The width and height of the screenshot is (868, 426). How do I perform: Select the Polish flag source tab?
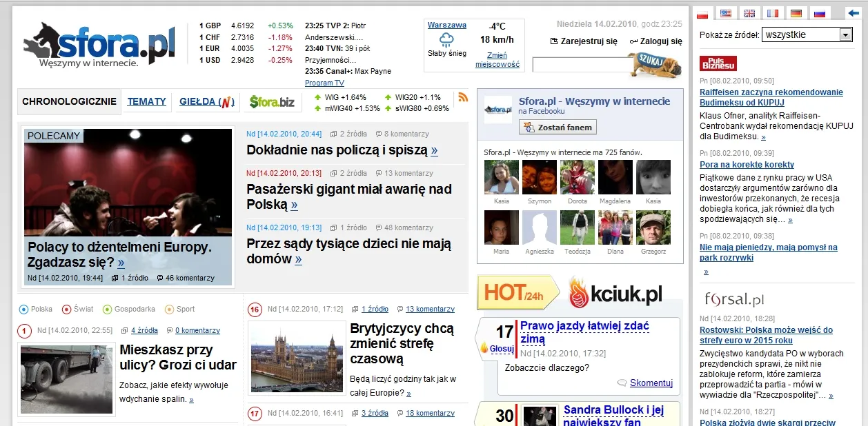702,13
